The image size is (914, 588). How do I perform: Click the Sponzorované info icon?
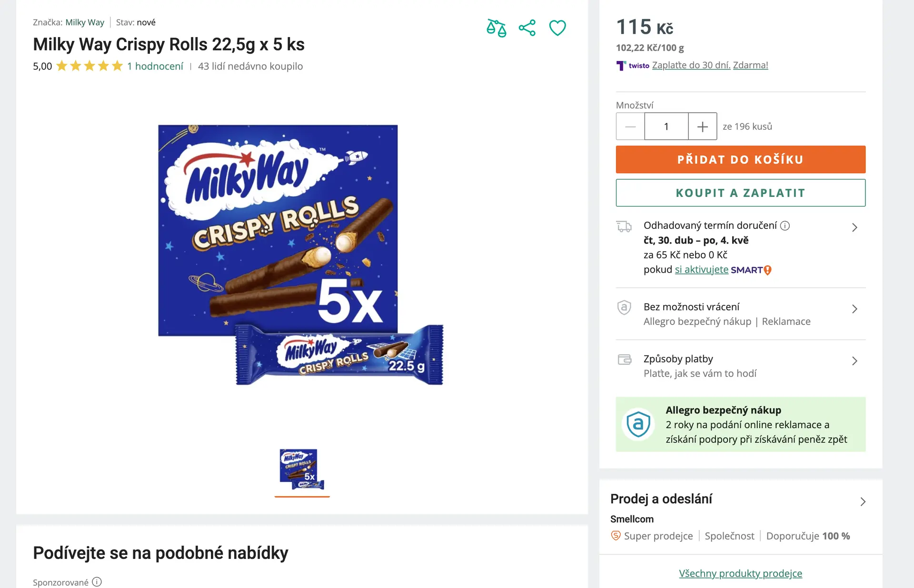pyautogui.click(x=97, y=582)
